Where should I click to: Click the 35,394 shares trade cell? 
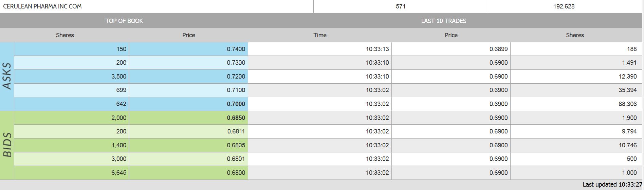coord(627,90)
